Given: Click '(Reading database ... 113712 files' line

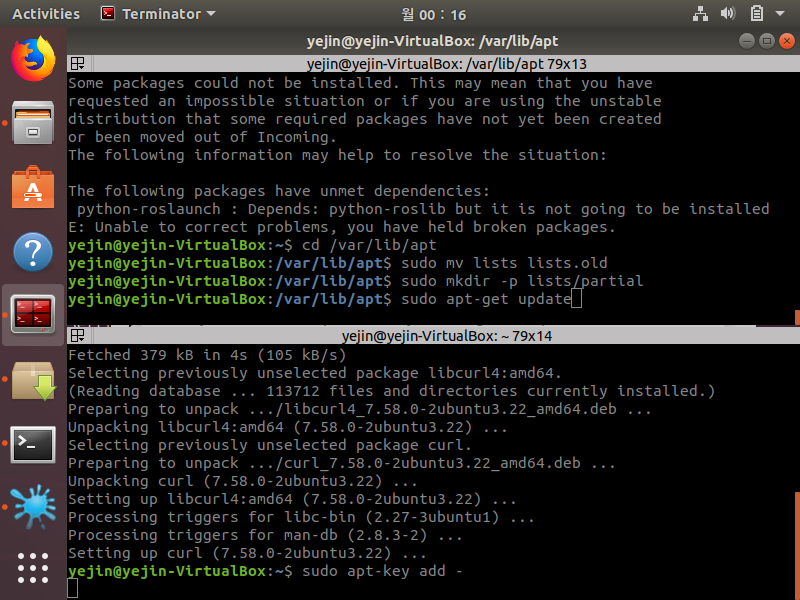Looking at the screenshot, I should click(x=391, y=391).
